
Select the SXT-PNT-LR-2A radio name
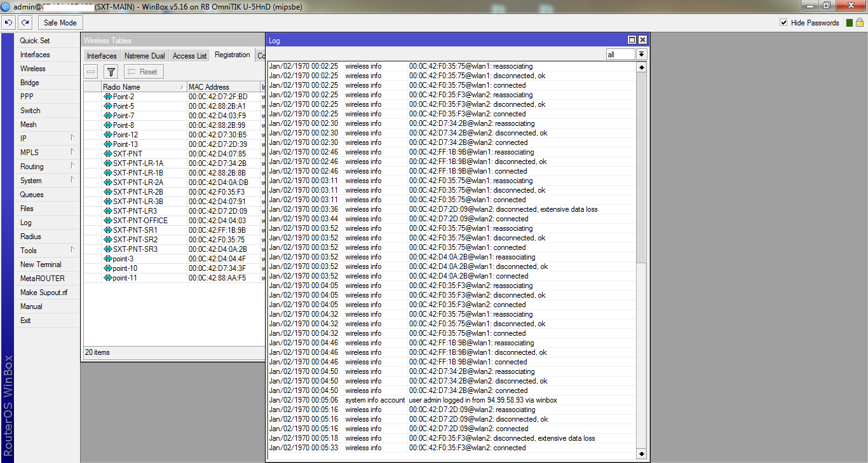point(138,183)
